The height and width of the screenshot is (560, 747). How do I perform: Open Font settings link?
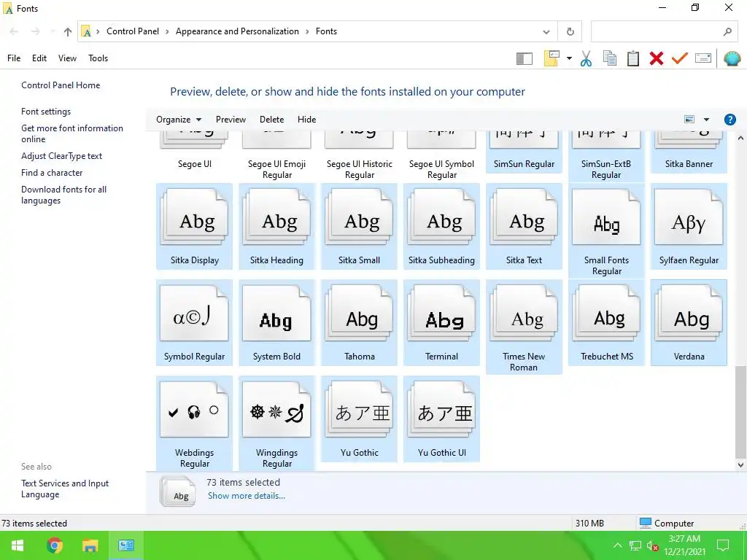[46, 112]
